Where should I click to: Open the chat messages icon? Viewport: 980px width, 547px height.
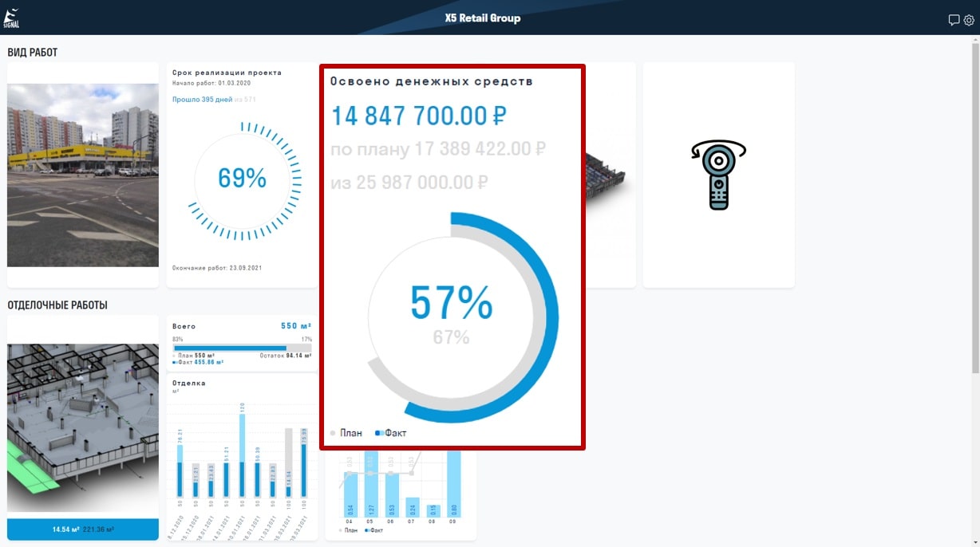click(x=954, y=20)
